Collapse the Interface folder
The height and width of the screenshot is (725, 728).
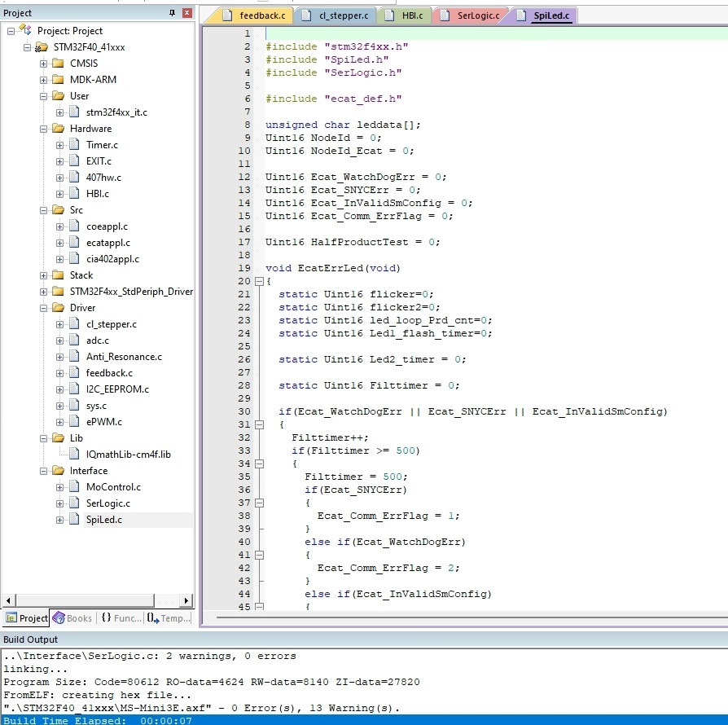(x=43, y=471)
